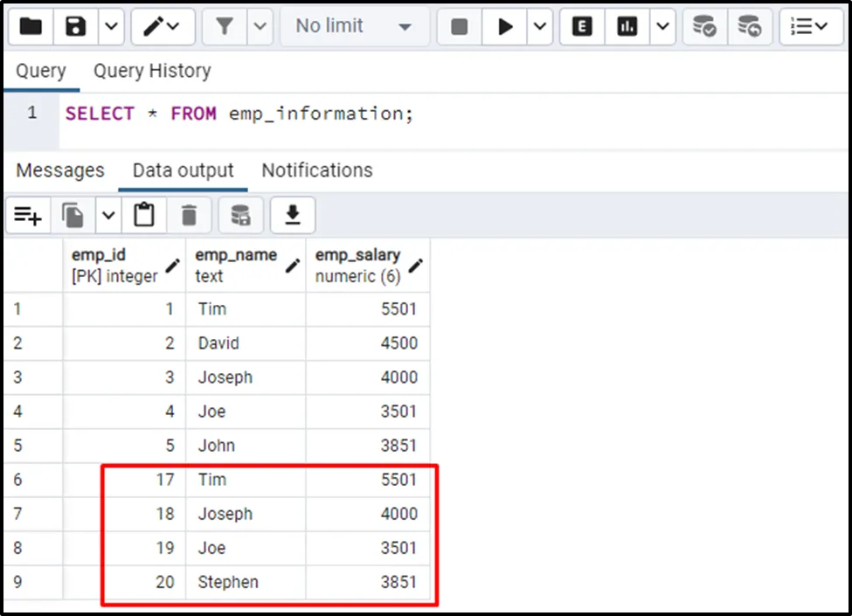Click the Save data changes database icon
Viewport: 852px width, 616px height.
point(240,215)
